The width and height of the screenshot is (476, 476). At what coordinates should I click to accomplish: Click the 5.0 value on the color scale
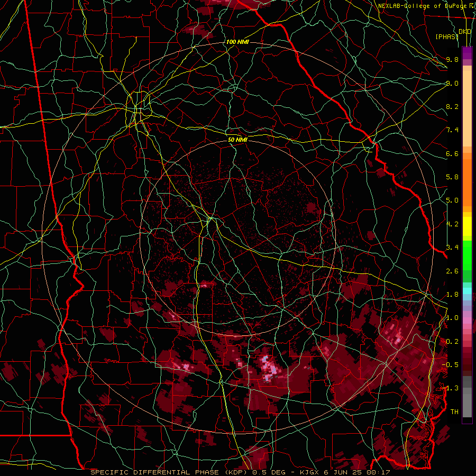pyautogui.click(x=452, y=200)
